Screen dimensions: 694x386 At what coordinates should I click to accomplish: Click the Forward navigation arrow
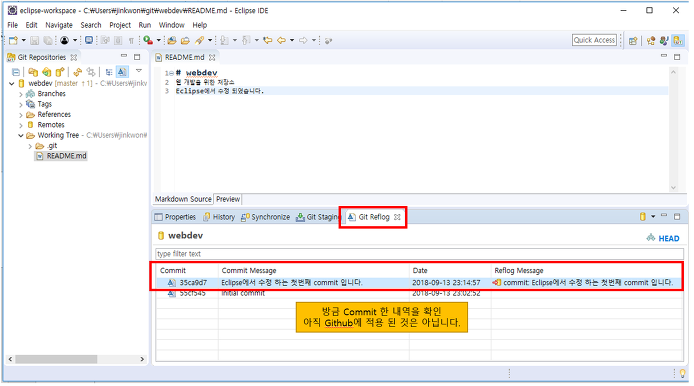point(303,40)
